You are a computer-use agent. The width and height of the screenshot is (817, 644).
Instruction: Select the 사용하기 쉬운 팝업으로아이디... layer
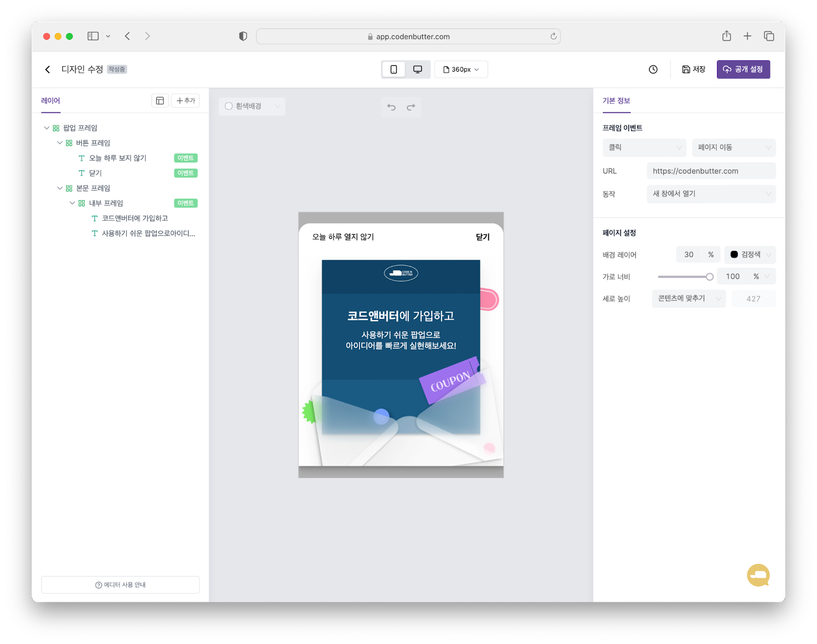point(148,233)
